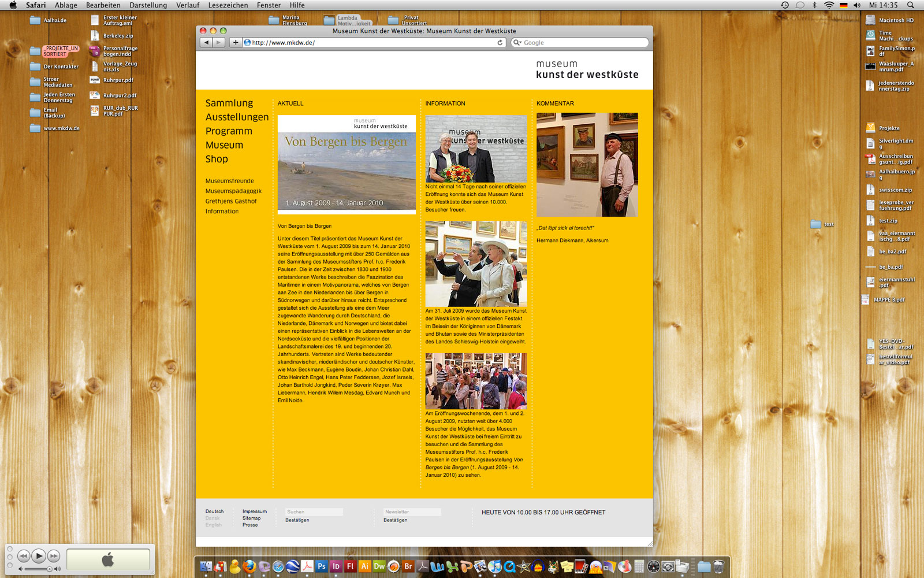Viewport: 924px width, 578px height.
Task: Click the iTunes mini player volume slider
Action: click(x=40, y=569)
